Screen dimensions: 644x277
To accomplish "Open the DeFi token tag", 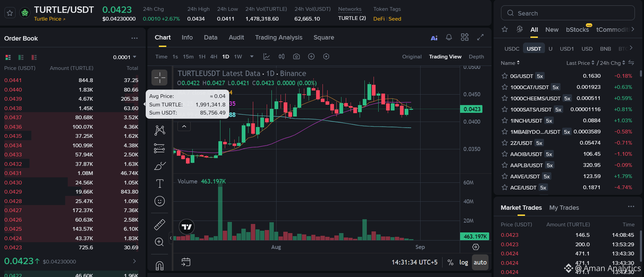I will (379, 19).
